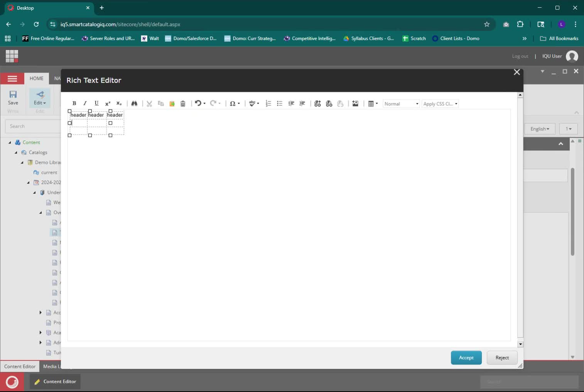Viewport: 584px width, 392px height.
Task: Collapse the Catalogs tree node
Action: point(16,152)
